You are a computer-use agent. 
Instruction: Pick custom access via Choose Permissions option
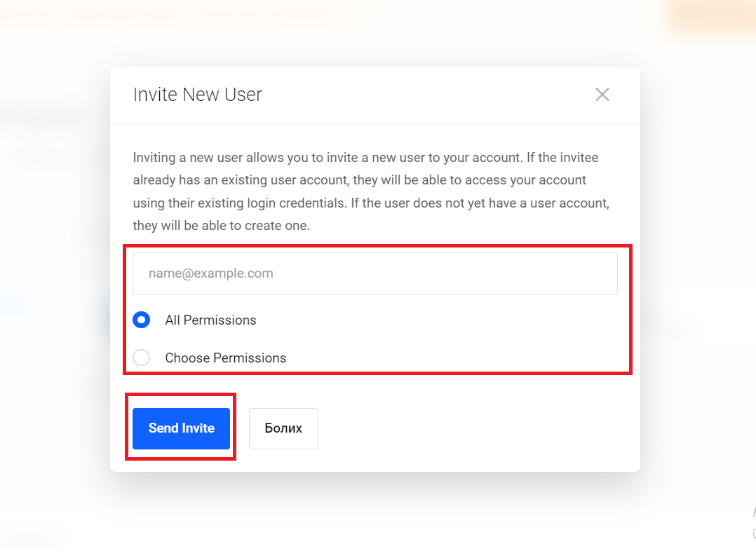141,358
